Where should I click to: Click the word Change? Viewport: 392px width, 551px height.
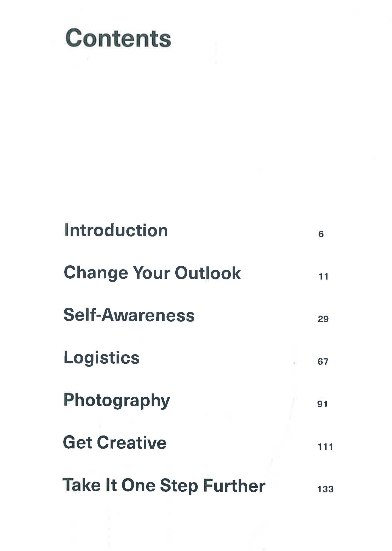pos(96,273)
